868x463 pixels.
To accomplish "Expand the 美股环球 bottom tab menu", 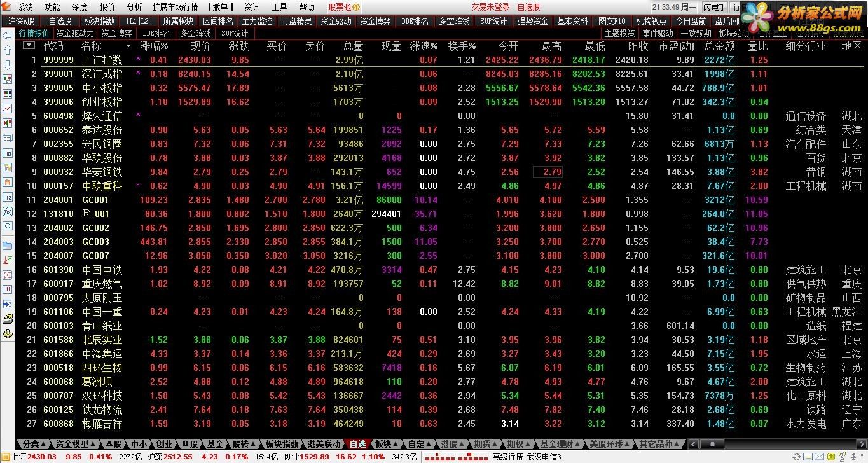I will [610, 444].
